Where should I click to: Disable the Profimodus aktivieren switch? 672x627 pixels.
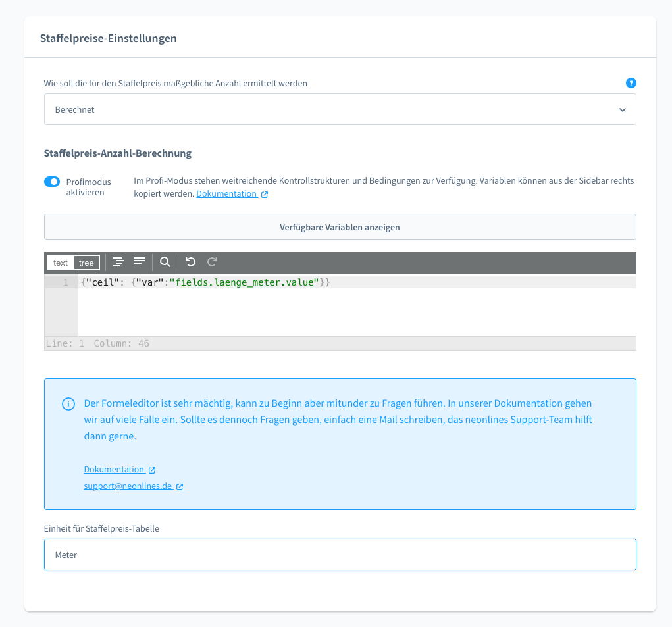click(52, 182)
